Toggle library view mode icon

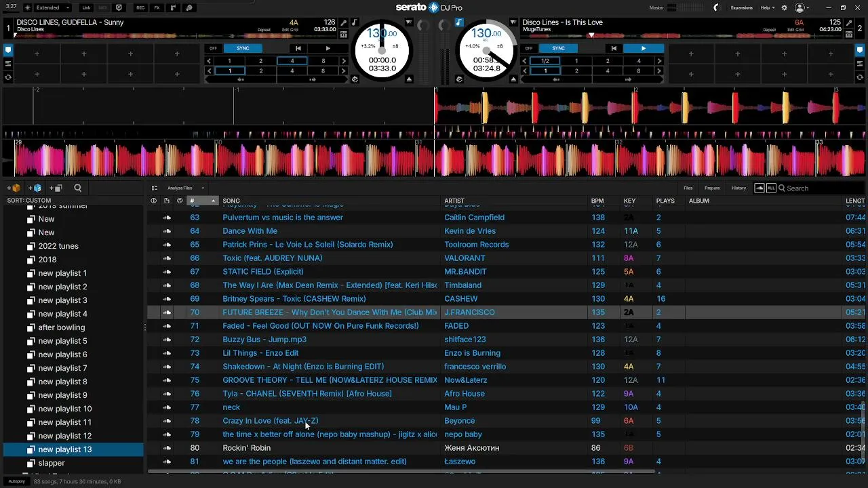(x=155, y=188)
